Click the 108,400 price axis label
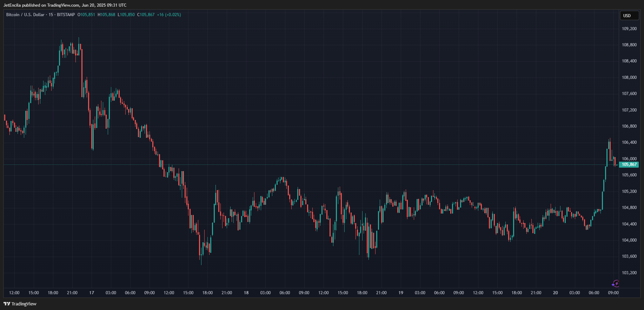The width and height of the screenshot is (644, 310). [x=629, y=61]
